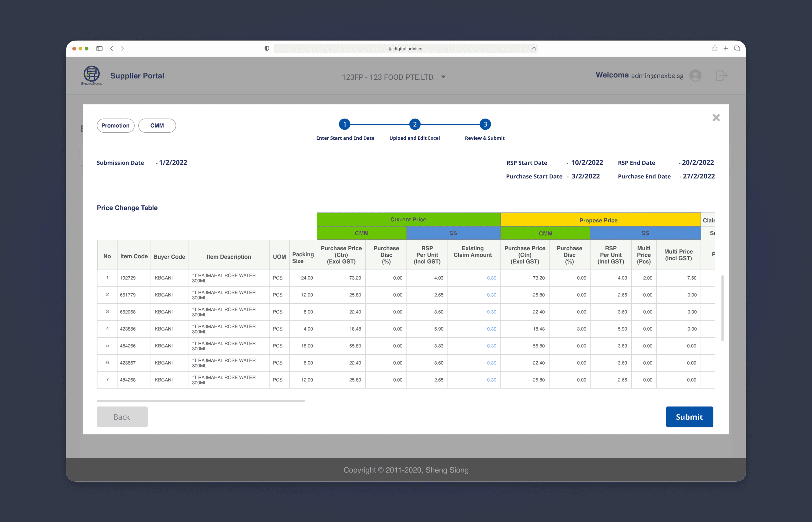Click the Purchase Start Date value 3/2/2022
812x522 pixels.
(x=586, y=176)
